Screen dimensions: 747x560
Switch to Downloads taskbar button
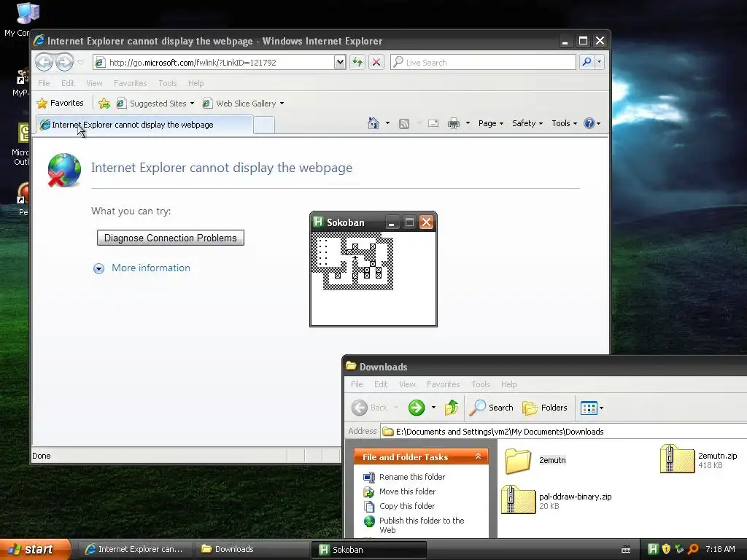point(252,550)
